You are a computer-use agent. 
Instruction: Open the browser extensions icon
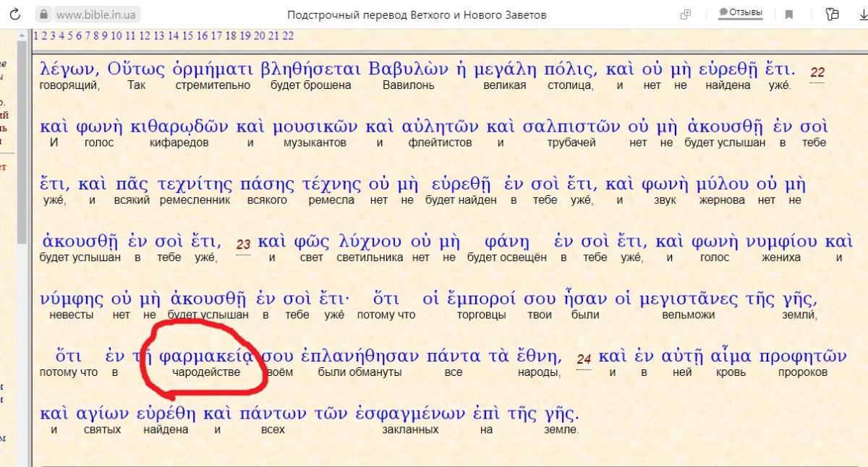(x=833, y=14)
